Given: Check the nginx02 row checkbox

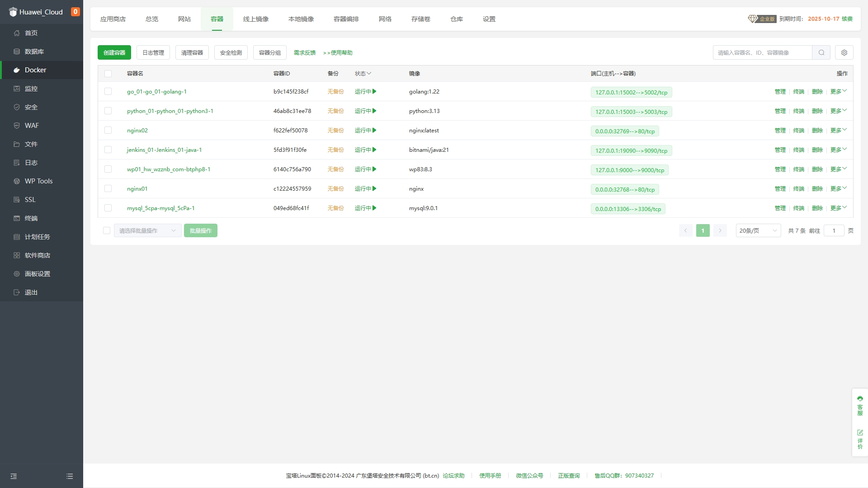Looking at the screenshot, I should [x=108, y=130].
